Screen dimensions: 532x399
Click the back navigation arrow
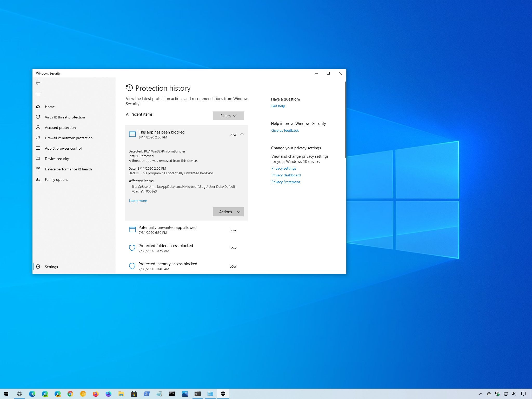click(x=38, y=82)
